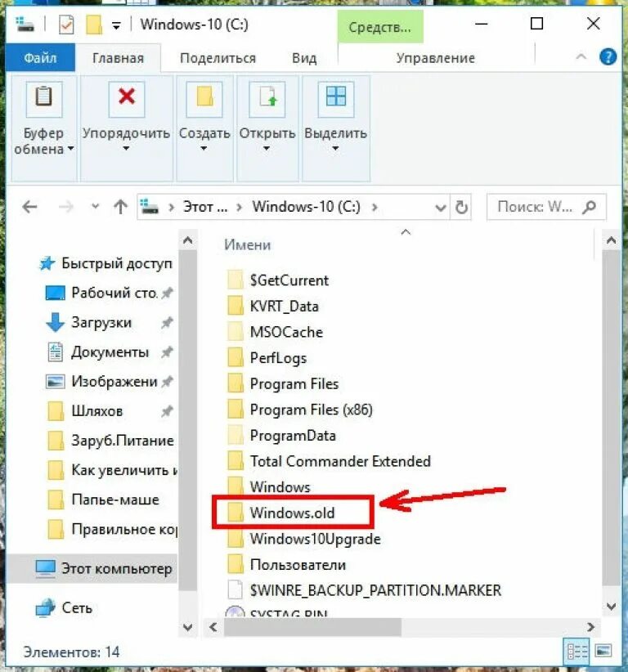Click the Properties icon in quick access toolbar
This screenshot has height=672, width=628.
pos(66,25)
